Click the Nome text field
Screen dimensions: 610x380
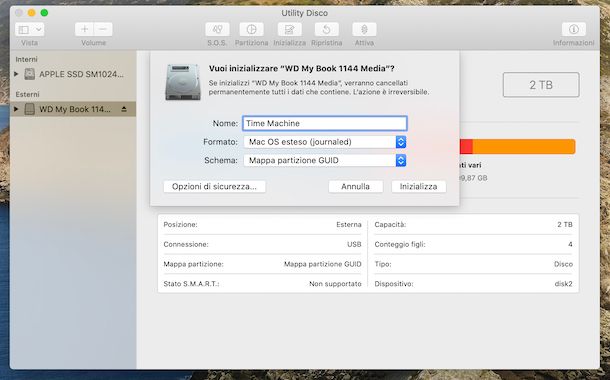click(x=325, y=123)
